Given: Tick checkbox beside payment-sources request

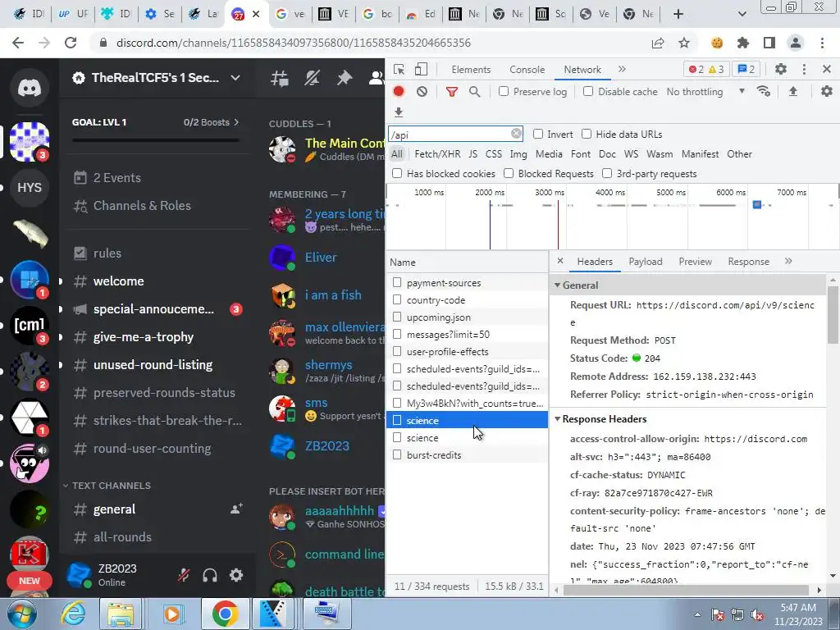Looking at the screenshot, I should click(x=397, y=282).
